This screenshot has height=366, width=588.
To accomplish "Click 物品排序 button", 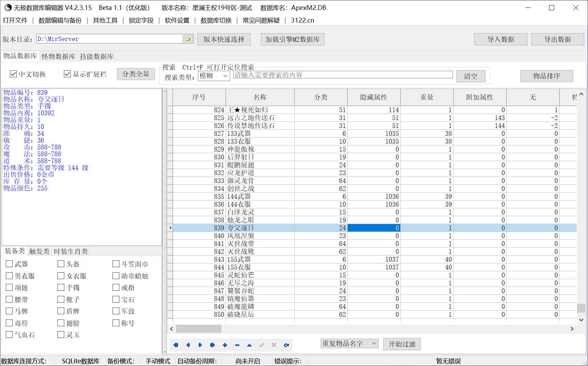I will point(547,76).
